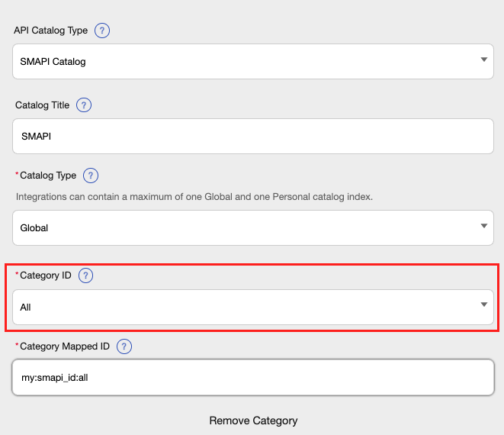The image size is (504, 435).
Task: Click the Category ID label text
Action: point(46,275)
